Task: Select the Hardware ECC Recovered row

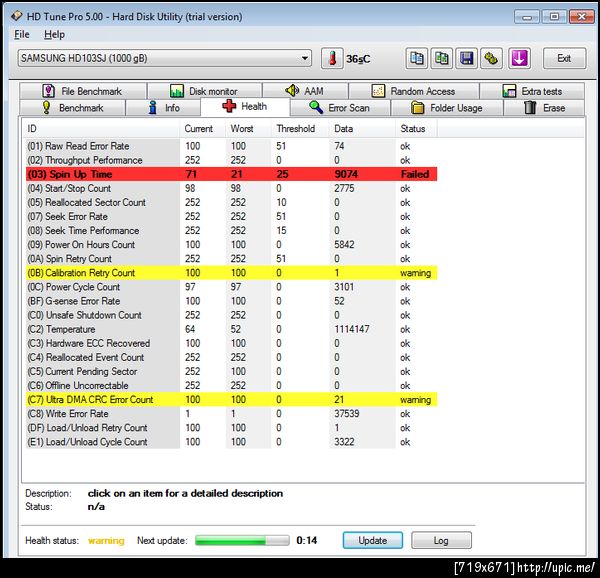Action: coord(232,344)
